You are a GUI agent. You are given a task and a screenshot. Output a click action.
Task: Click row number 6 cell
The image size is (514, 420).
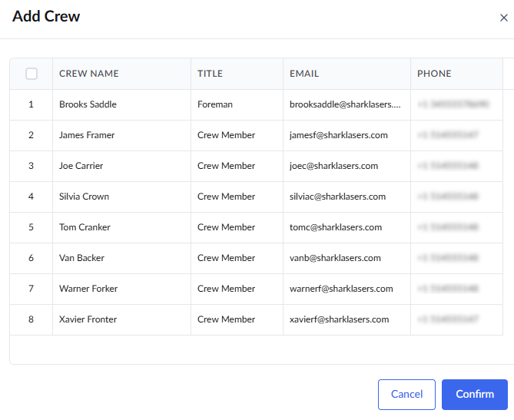pyautogui.click(x=32, y=258)
